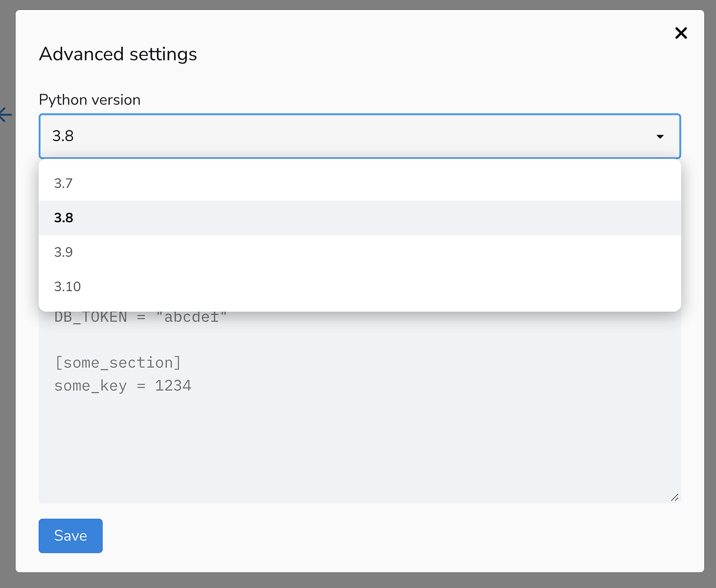Click the back arrow behind the dialog
716x588 pixels.
[5, 114]
